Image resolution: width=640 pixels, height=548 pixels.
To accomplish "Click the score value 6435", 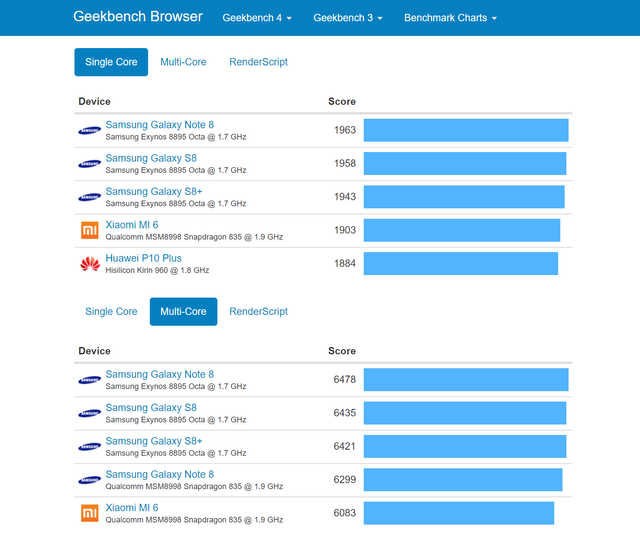I will coord(345,413).
